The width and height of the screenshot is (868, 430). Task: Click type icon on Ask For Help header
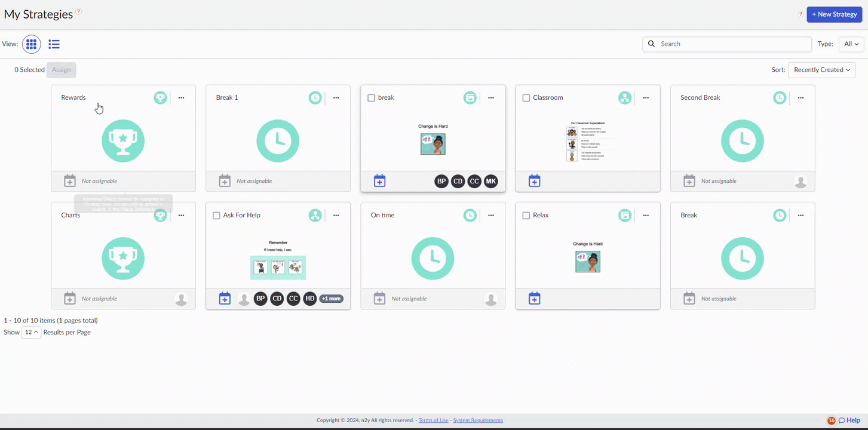click(x=315, y=216)
